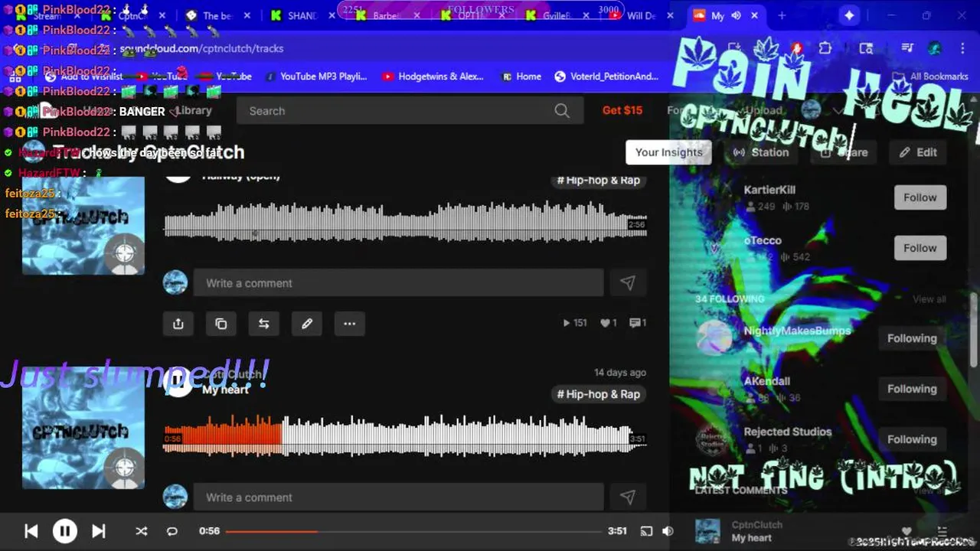Toggle Following for NightlyMakesBumps
980x551 pixels.
(912, 338)
